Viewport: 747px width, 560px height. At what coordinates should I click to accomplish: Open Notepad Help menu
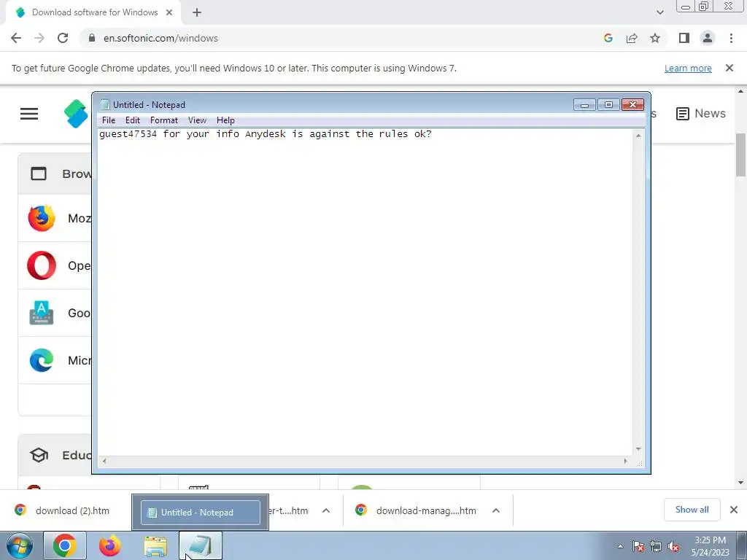[225, 120]
